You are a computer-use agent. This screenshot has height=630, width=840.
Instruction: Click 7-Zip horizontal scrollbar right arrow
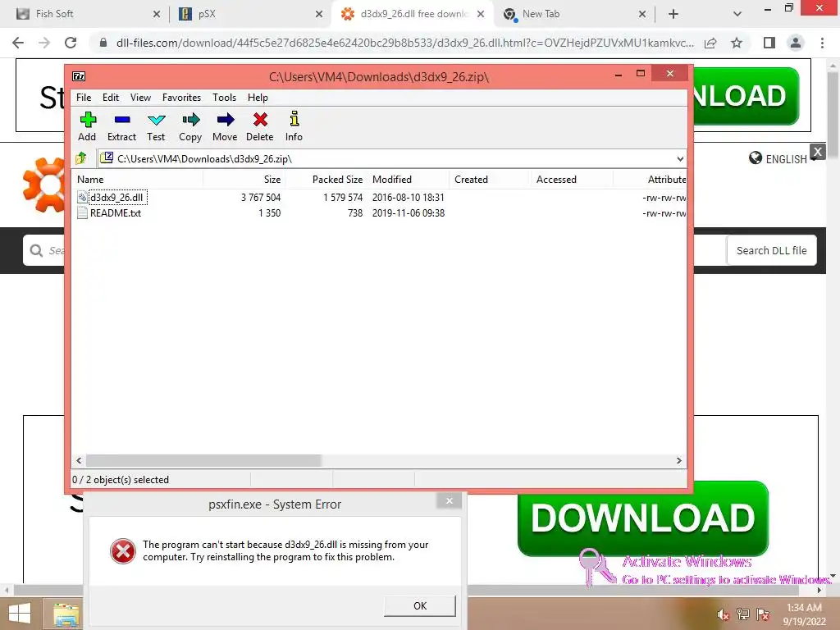(x=678, y=460)
